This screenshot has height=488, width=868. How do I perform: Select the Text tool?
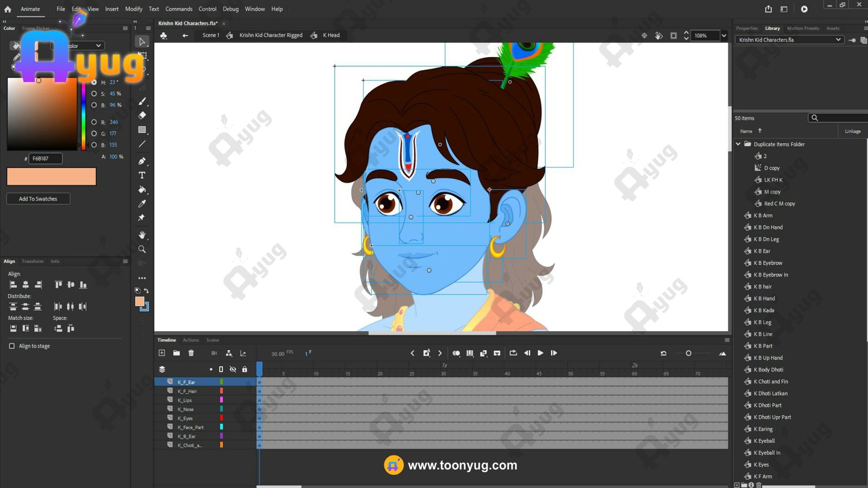[142, 175]
